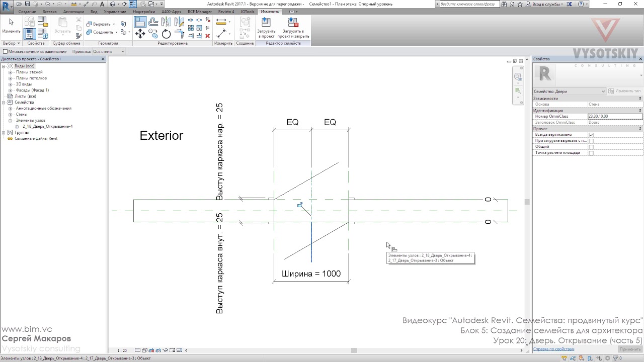
Task: Click the Trim/Extend to Corner icon
Action: 179,34
